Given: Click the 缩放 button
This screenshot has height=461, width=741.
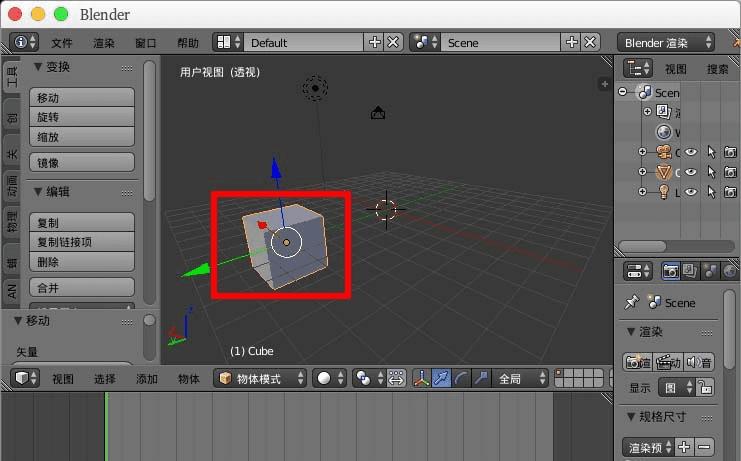Looking at the screenshot, I should point(82,137).
